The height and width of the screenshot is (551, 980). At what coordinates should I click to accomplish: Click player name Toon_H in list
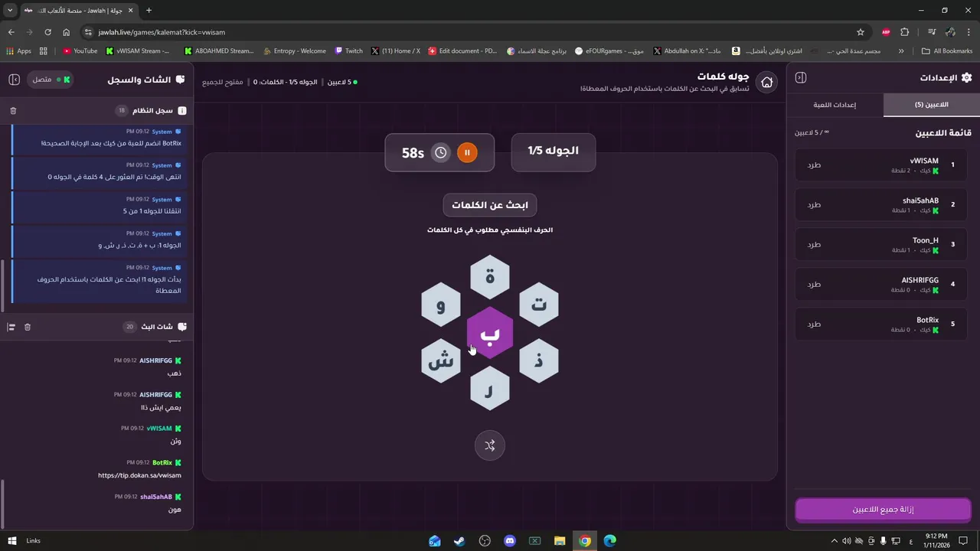pos(926,240)
